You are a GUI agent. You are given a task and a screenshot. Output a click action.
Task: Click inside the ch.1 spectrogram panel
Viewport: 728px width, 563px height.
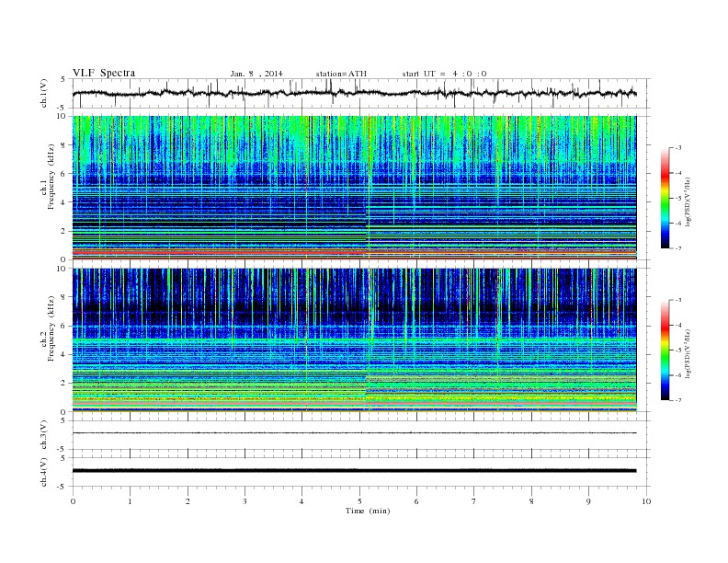(354, 188)
